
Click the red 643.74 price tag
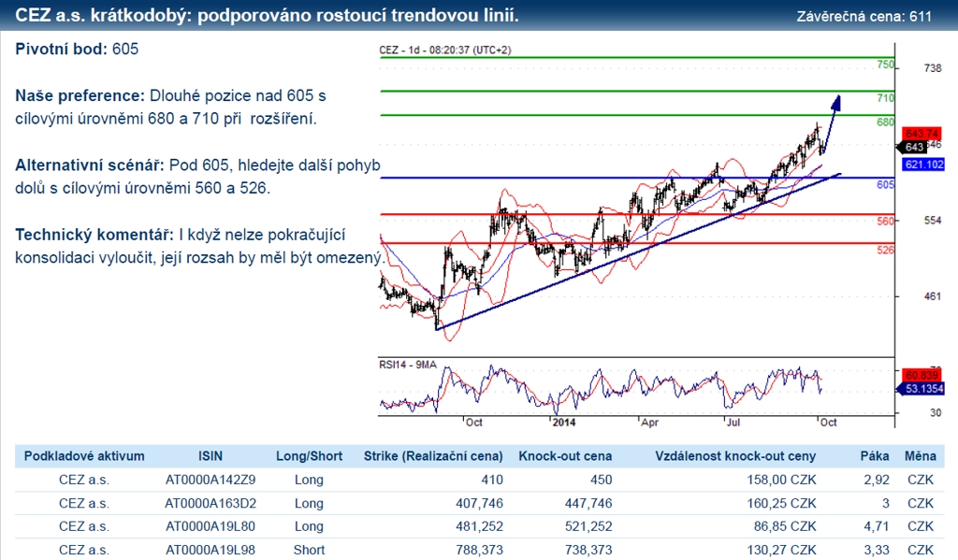click(922, 134)
